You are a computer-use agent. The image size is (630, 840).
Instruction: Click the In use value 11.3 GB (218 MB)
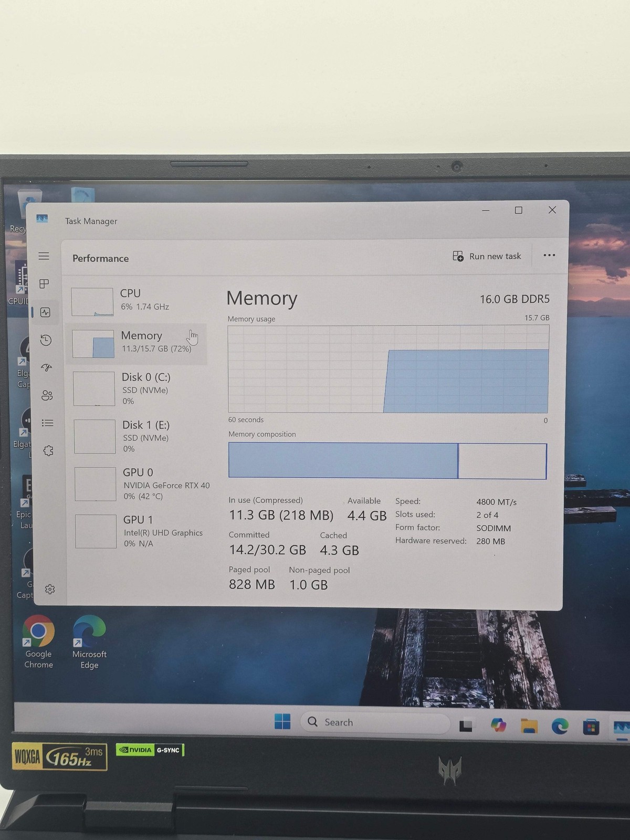[x=281, y=515]
